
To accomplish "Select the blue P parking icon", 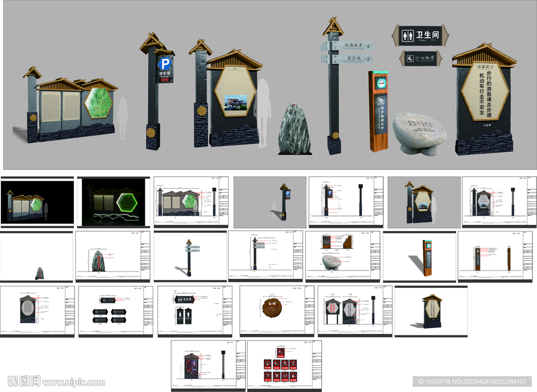I will (165, 63).
